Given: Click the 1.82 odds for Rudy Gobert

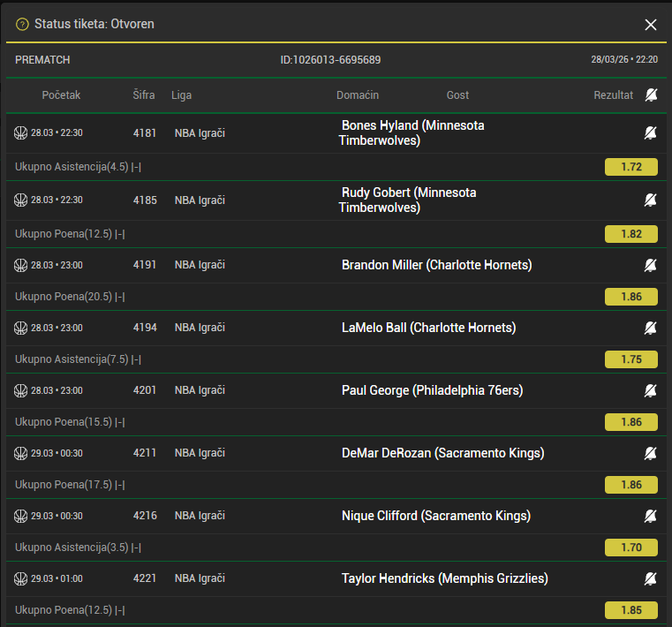Looking at the screenshot, I should point(630,234).
